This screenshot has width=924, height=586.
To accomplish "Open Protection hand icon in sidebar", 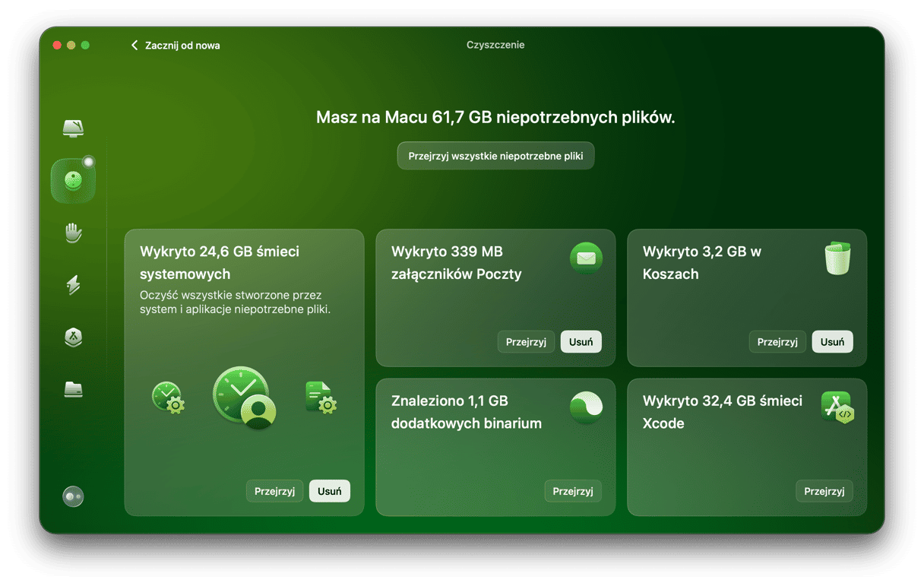I will [x=73, y=233].
